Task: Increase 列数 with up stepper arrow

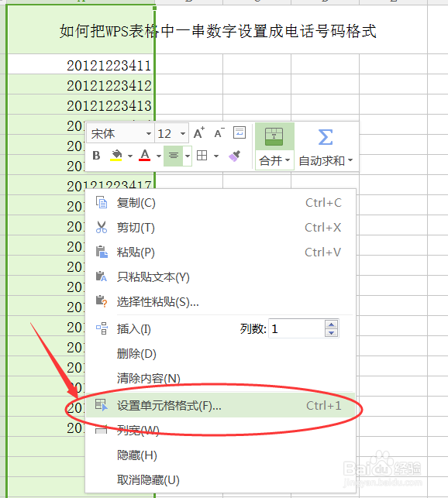Action: pyautogui.click(x=331, y=325)
